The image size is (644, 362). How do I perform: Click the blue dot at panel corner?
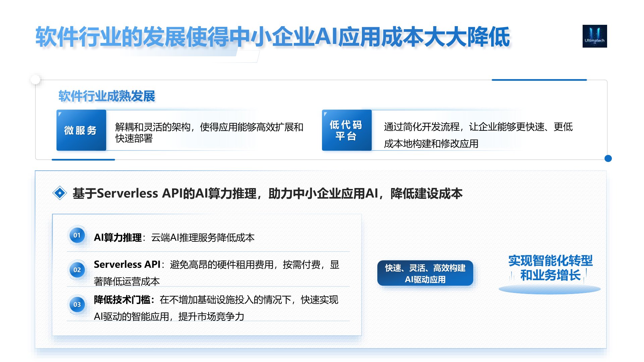[608, 159]
